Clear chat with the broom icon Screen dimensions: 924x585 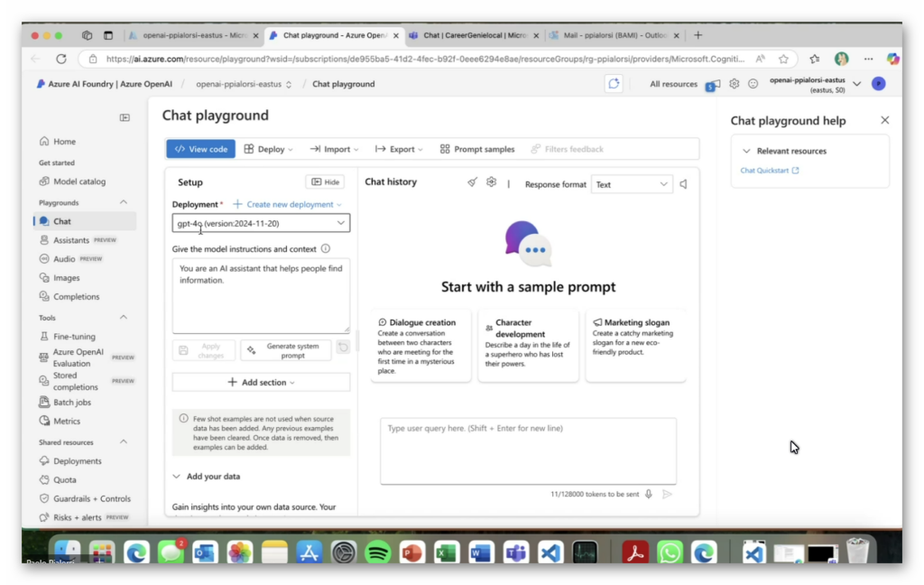click(x=472, y=182)
